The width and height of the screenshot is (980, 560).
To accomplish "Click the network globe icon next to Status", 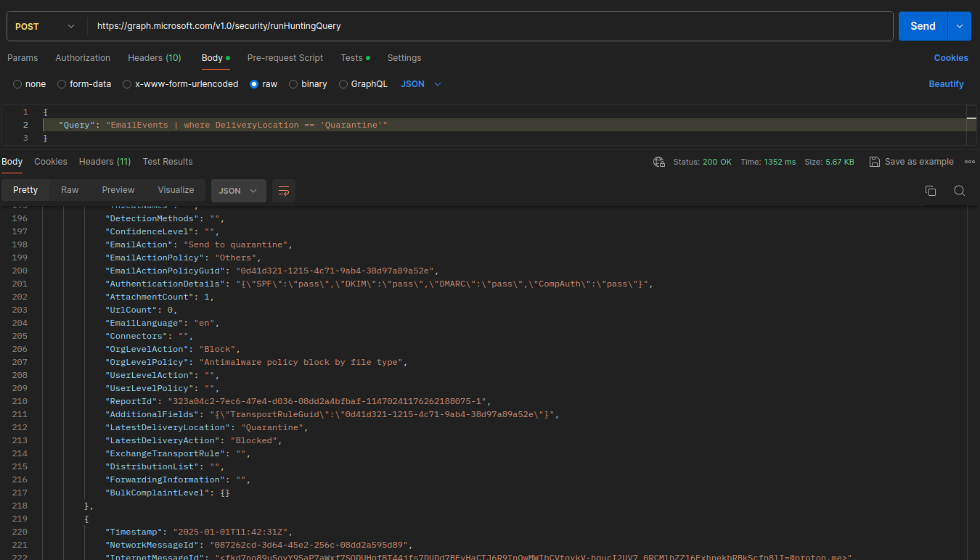I will point(659,162).
